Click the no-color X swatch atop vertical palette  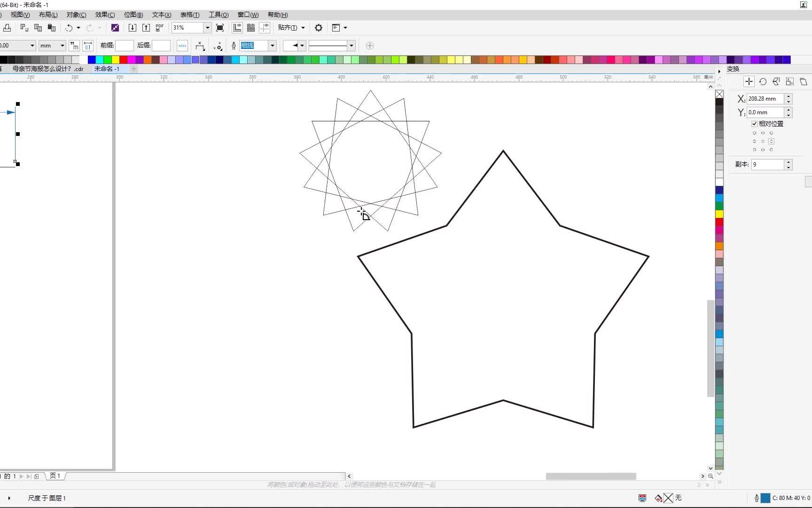(x=719, y=94)
